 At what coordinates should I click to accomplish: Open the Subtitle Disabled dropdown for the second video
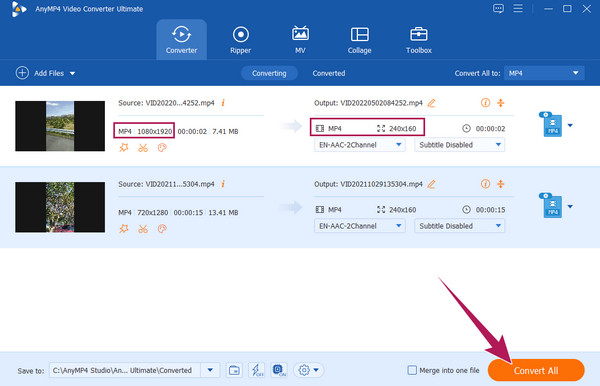pos(460,226)
